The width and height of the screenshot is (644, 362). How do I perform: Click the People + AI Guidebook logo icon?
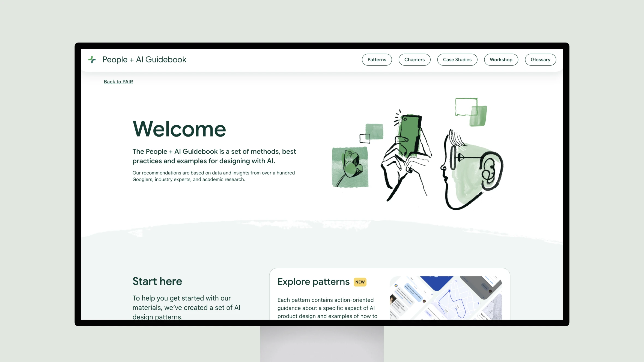(x=92, y=59)
